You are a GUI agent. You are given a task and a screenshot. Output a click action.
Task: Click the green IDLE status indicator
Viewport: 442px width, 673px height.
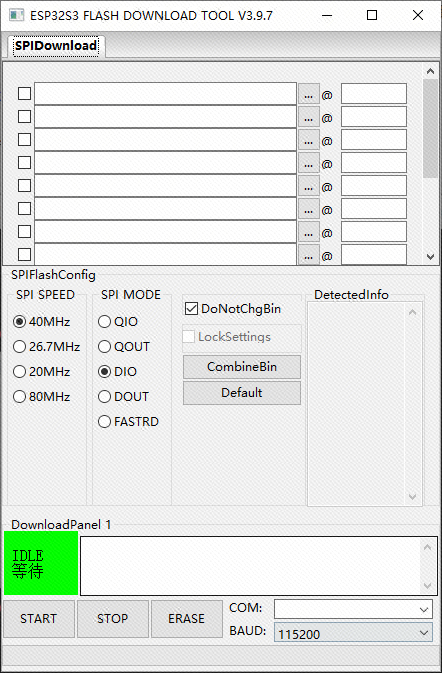click(41, 563)
